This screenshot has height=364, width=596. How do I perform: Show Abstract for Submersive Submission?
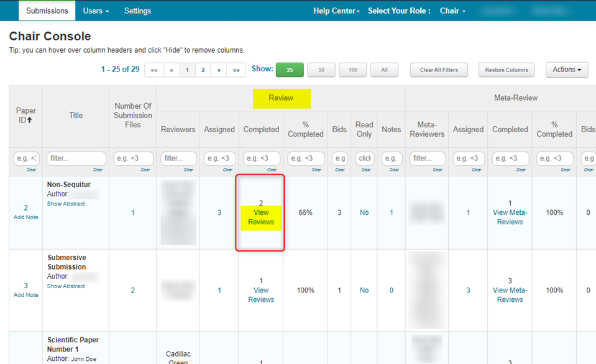pos(66,286)
